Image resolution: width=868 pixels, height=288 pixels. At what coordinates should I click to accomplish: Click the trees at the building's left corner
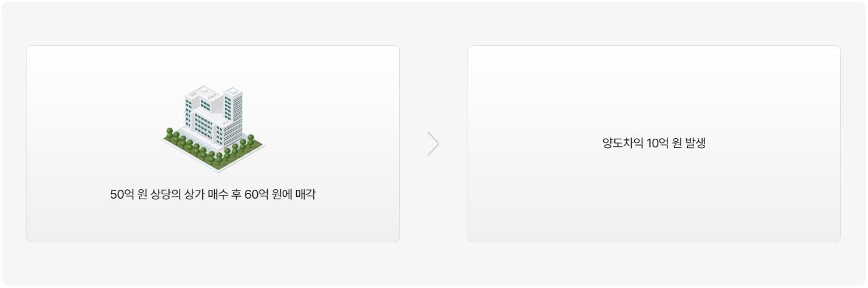(173, 136)
